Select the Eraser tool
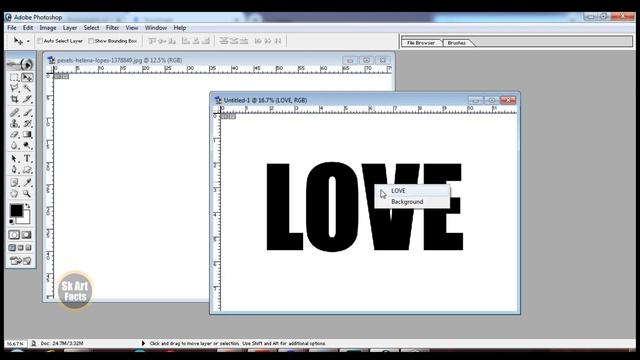Viewport: 640px width, 360px height. coord(14,134)
